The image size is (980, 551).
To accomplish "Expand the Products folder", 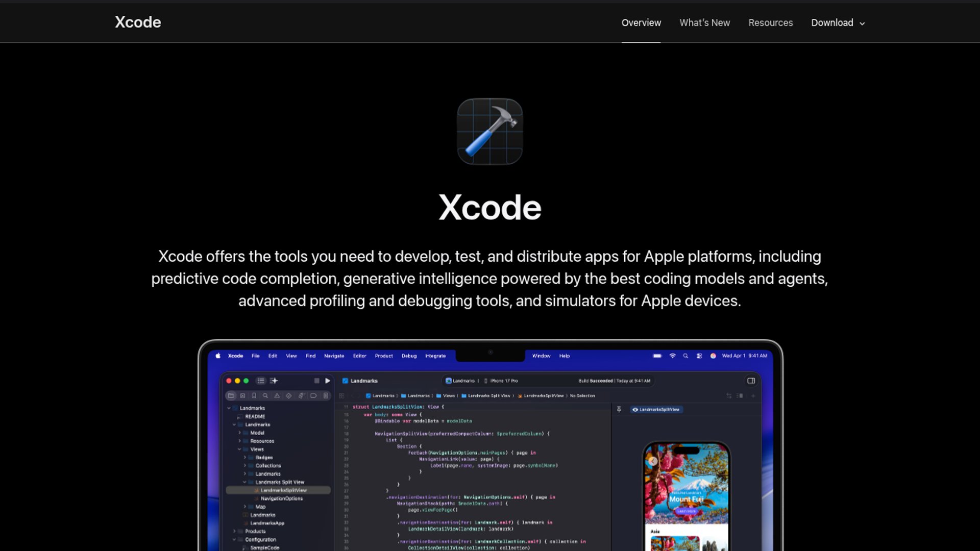I will tap(234, 531).
